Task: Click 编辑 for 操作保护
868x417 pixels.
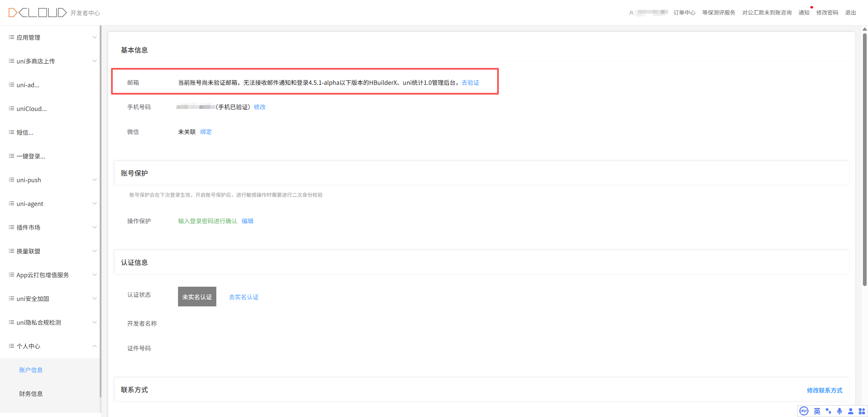Action: pyautogui.click(x=248, y=221)
